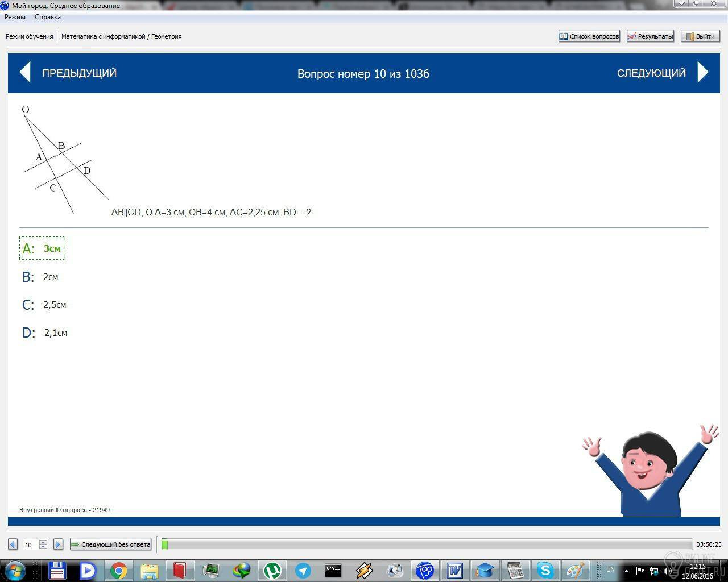Viewport: 728px width, 582px height.
Task: Open Skype from the taskbar
Action: [545, 570]
